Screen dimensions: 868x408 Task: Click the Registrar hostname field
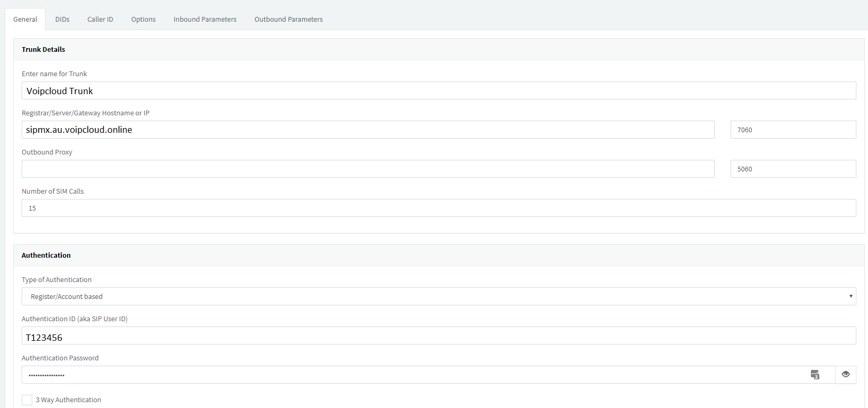click(x=368, y=130)
